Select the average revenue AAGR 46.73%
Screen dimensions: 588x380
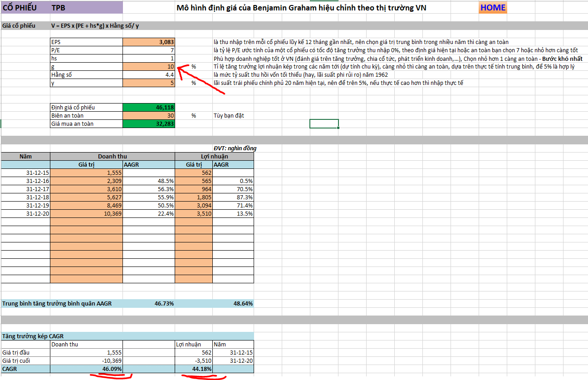tap(149, 303)
